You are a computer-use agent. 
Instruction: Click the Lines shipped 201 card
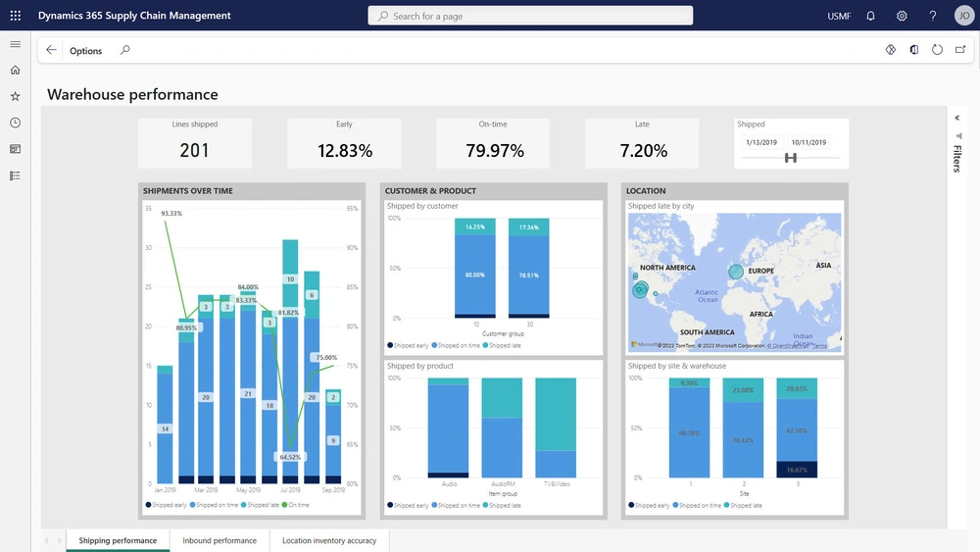(x=194, y=143)
